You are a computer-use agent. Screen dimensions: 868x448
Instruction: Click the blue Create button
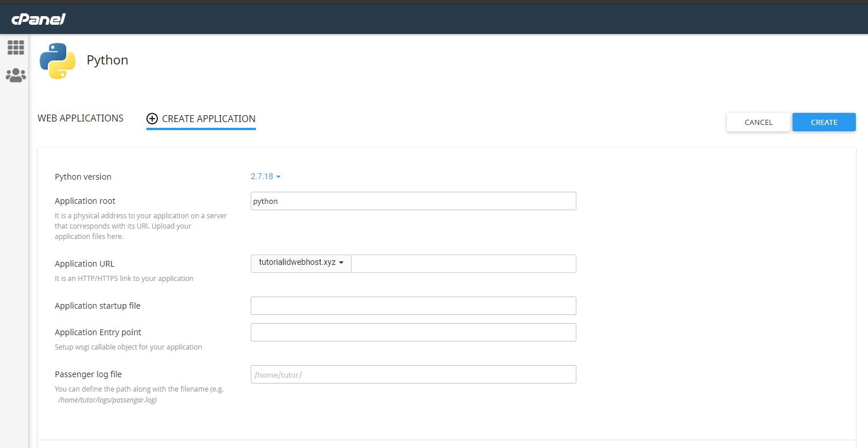tap(824, 122)
